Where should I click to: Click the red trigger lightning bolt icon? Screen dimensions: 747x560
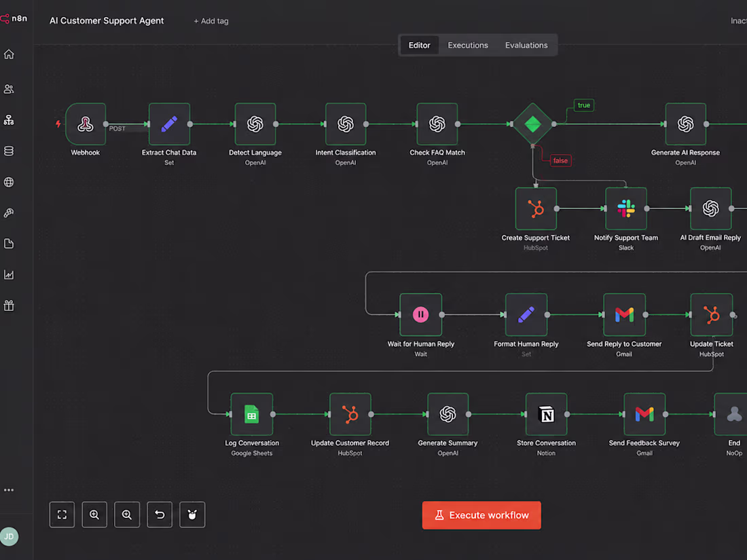58,124
